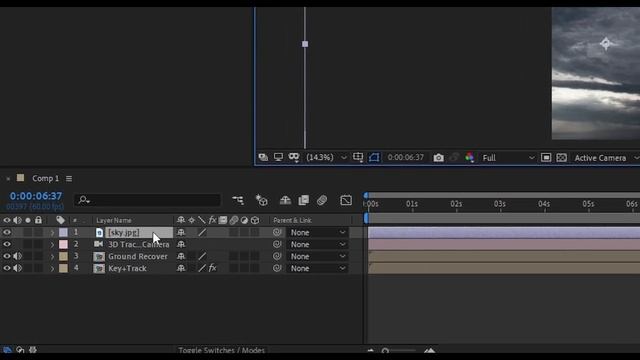This screenshot has height=360, width=640.
Task: Click the Lock column header icon
Action: click(38, 220)
